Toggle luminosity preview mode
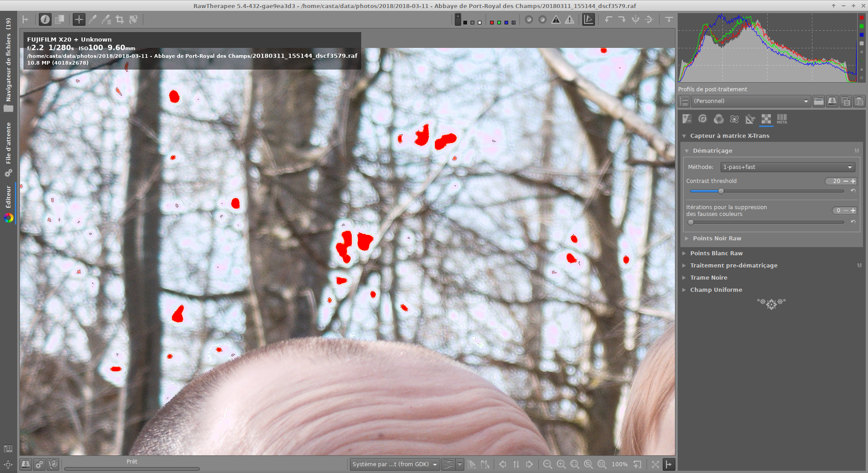 [514, 22]
